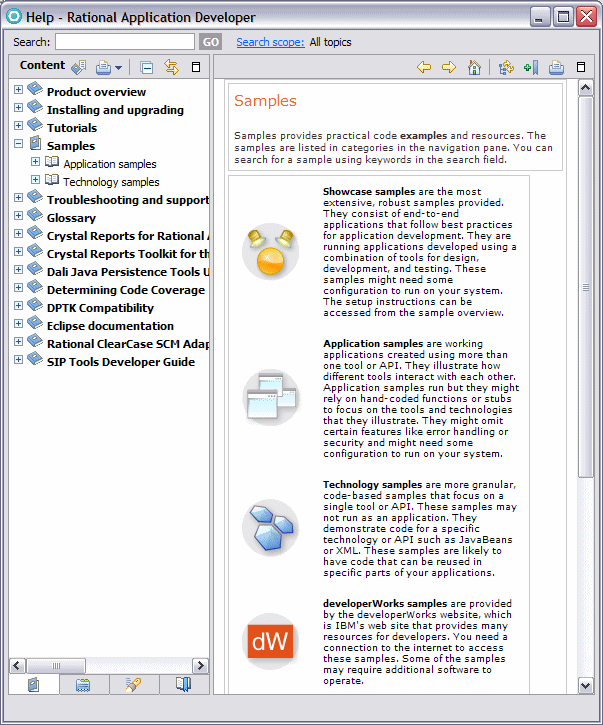Click book icon next to Installing and upgrading
Viewport: 603px width, 725px height.
(x=35, y=107)
